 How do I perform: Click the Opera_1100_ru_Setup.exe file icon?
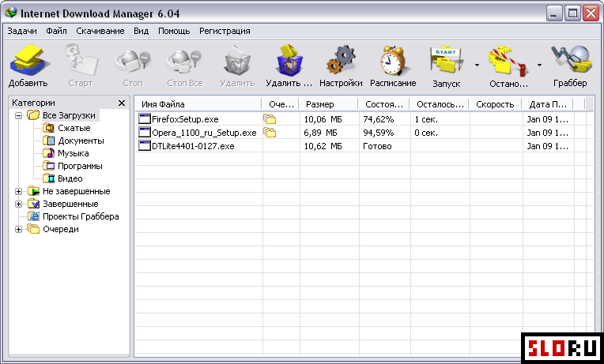[145, 133]
